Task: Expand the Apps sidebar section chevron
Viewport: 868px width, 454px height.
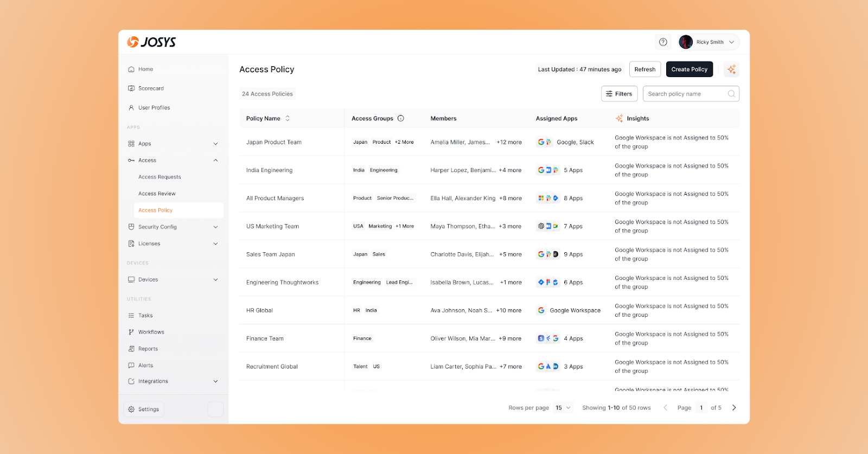Action: [x=215, y=144]
